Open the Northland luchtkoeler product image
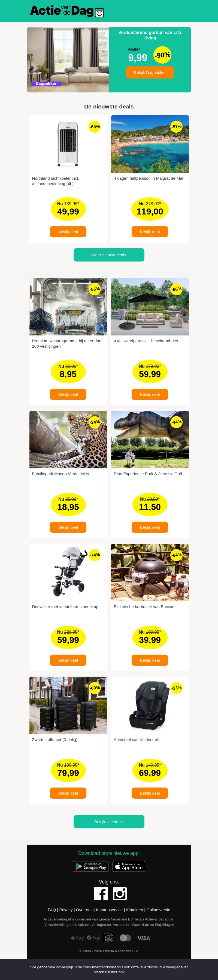 tap(68, 144)
